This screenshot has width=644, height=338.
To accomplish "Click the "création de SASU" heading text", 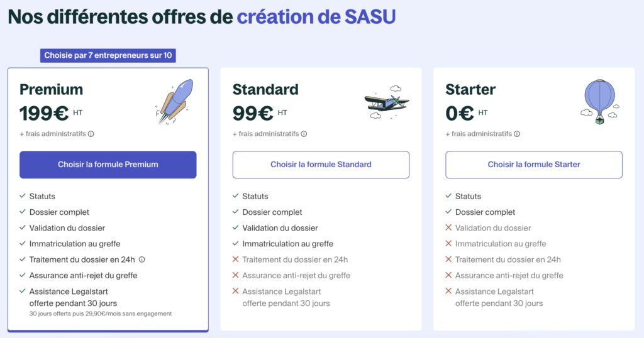I will pos(316,16).
